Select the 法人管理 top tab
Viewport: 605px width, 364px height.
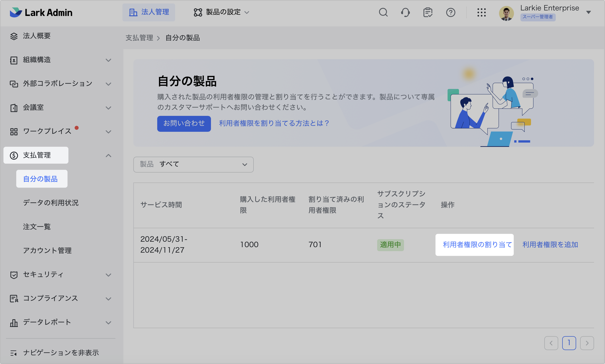coord(149,12)
